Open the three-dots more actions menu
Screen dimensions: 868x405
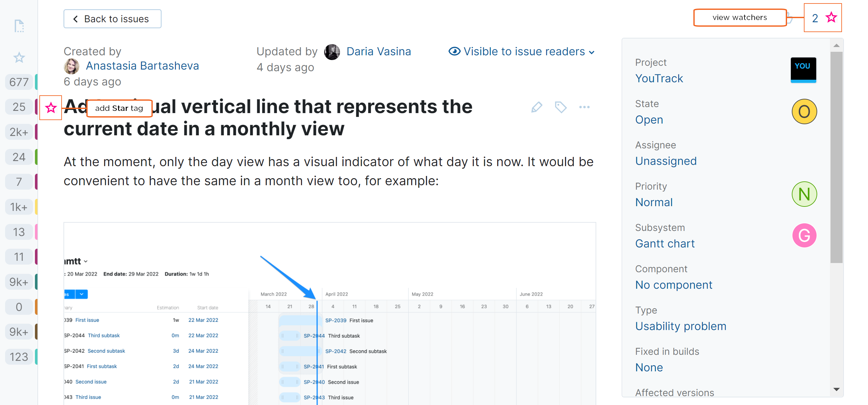584,107
